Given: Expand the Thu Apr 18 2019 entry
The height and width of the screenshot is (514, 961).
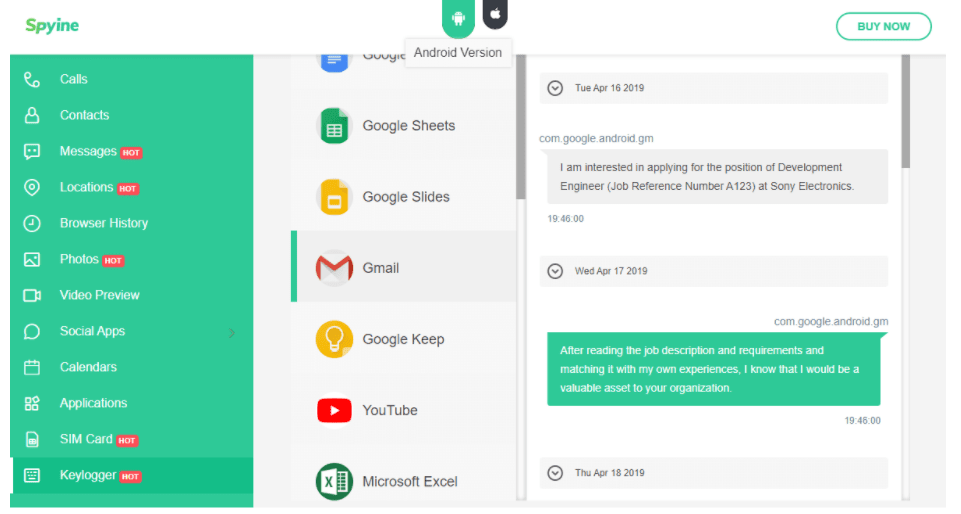Looking at the screenshot, I should pos(555,473).
